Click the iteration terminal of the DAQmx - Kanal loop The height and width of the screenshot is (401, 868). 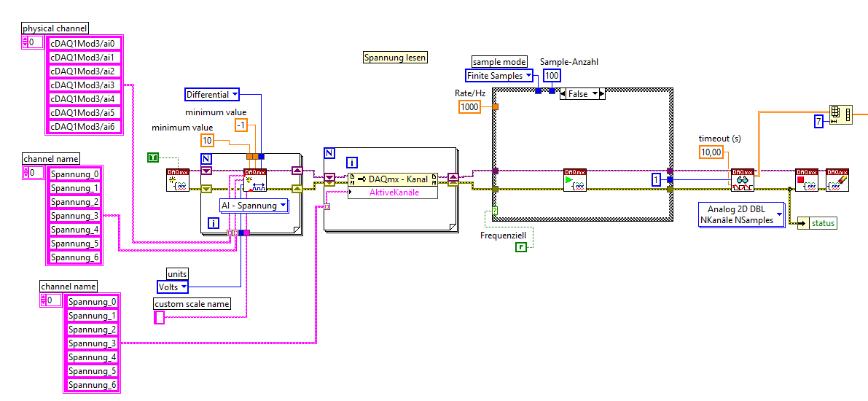[352, 163]
